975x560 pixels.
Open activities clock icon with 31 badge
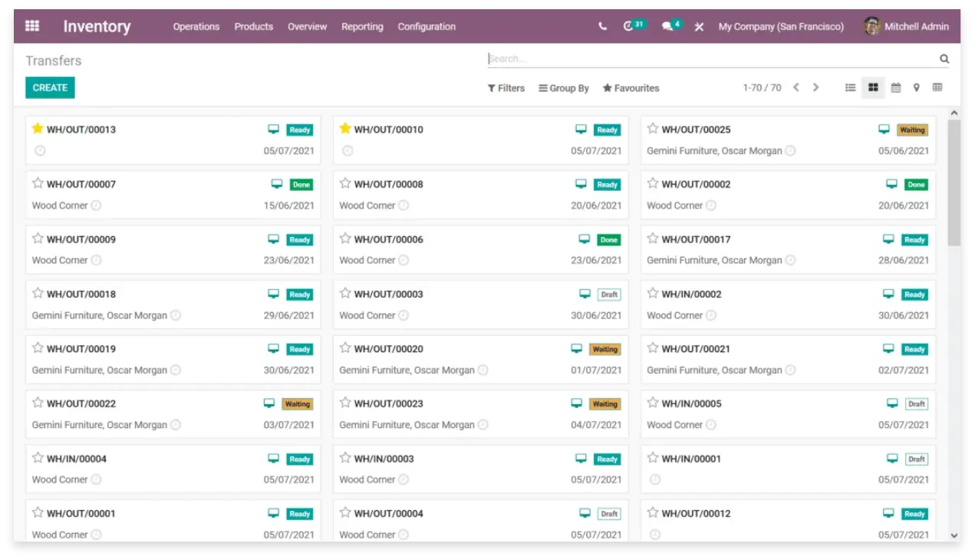pyautogui.click(x=629, y=27)
